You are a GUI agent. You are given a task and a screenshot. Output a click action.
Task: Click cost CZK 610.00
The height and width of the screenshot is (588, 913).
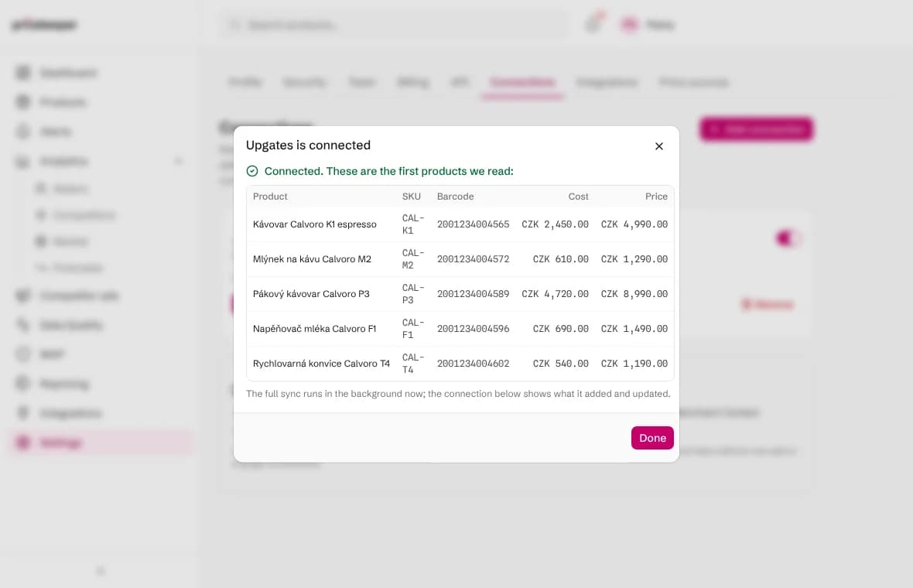(x=561, y=259)
